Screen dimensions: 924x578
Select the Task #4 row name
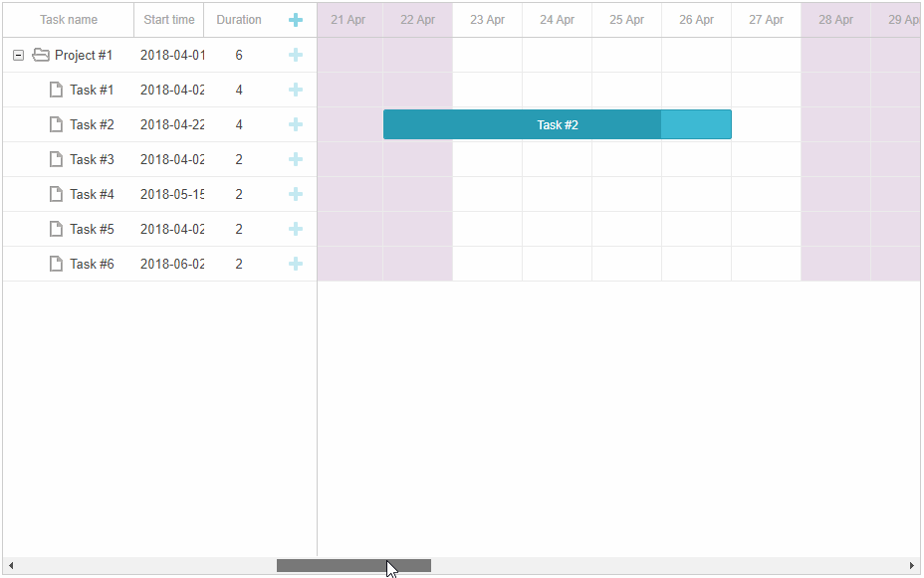[x=92, y=194]
